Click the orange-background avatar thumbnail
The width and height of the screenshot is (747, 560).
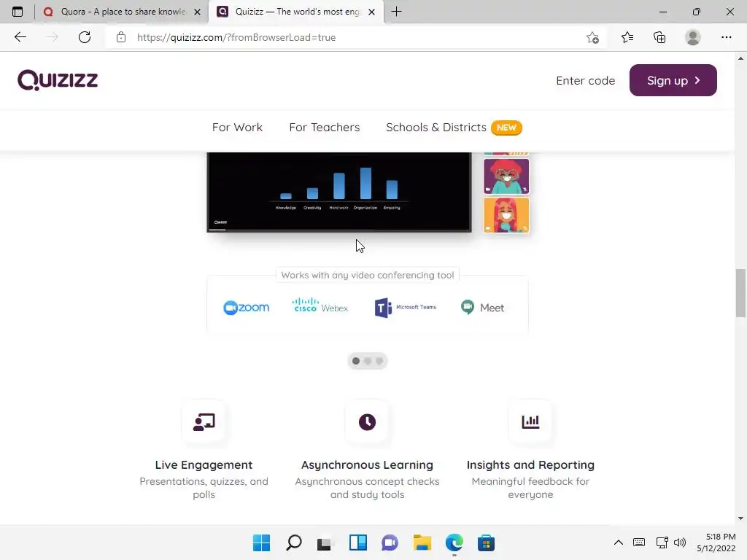[x=506, y=215]
